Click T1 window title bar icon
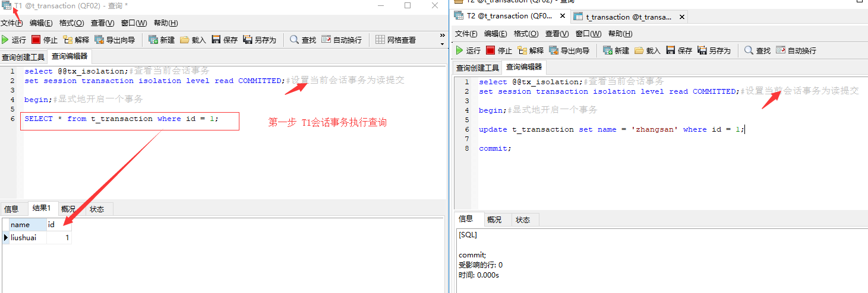This screenshot has height=293, width=868. [7, 5]
